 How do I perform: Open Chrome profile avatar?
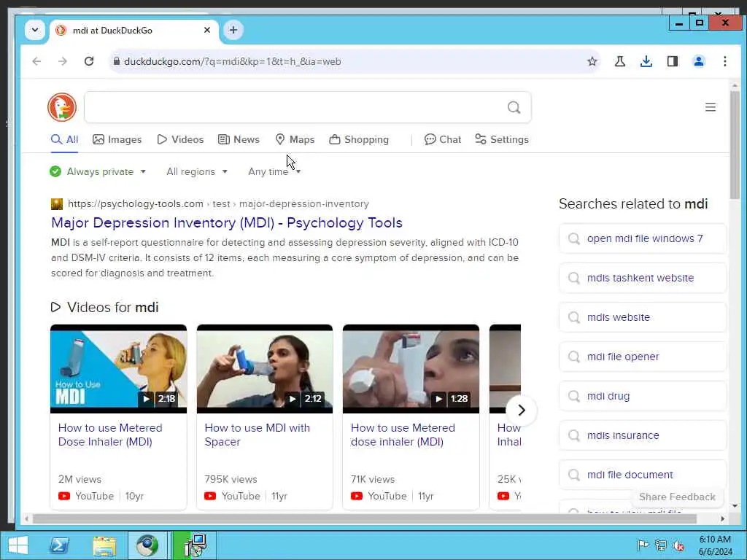(x=698, y=61)
